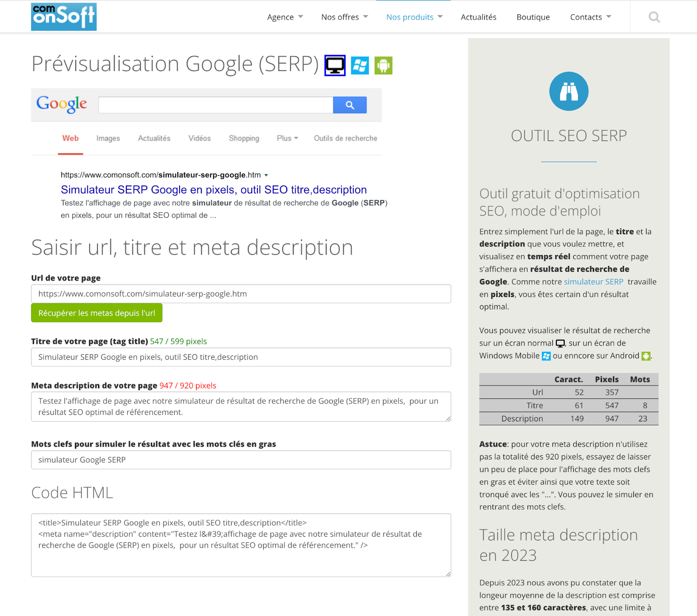Click the Description row label in table
This screenshot has height=616, width=697.
[522, 418]
